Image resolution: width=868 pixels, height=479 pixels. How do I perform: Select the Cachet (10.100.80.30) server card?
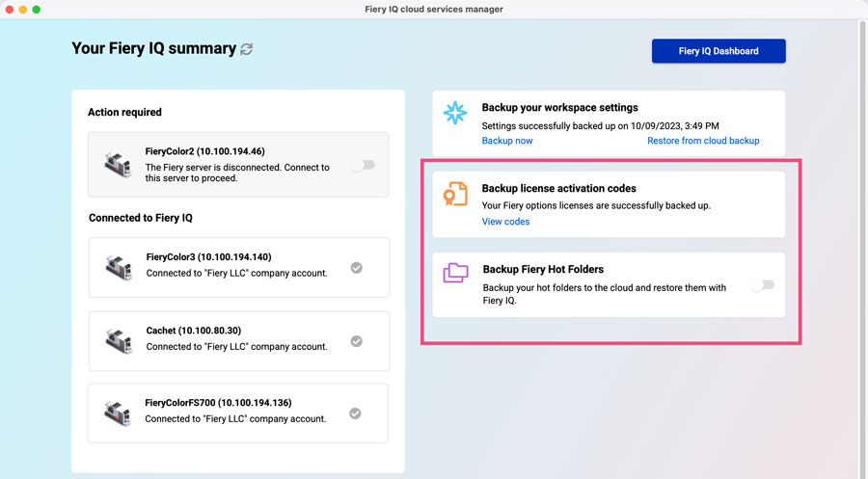tap(238, 340)
